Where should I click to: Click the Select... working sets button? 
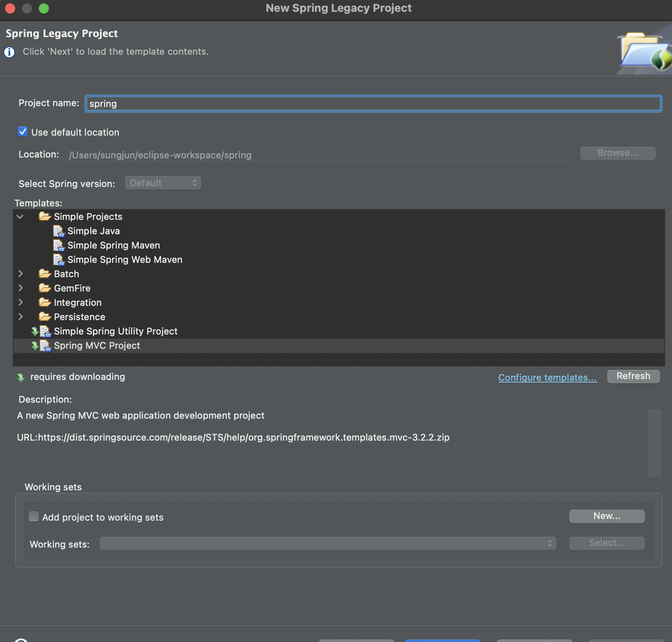click(x=607, y=543)
